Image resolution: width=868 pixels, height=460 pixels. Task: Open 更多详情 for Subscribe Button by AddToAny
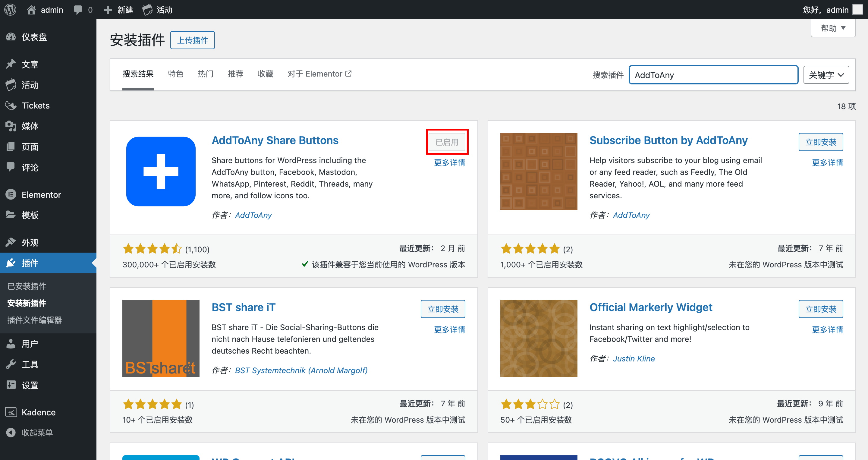point(828,163)
